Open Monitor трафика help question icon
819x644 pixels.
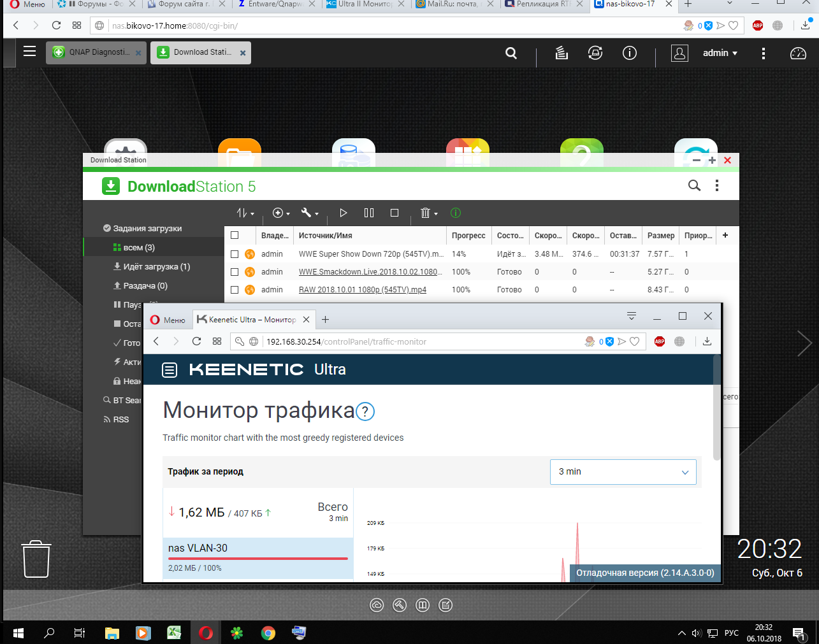pyautogui.click(x=365, y=411)
